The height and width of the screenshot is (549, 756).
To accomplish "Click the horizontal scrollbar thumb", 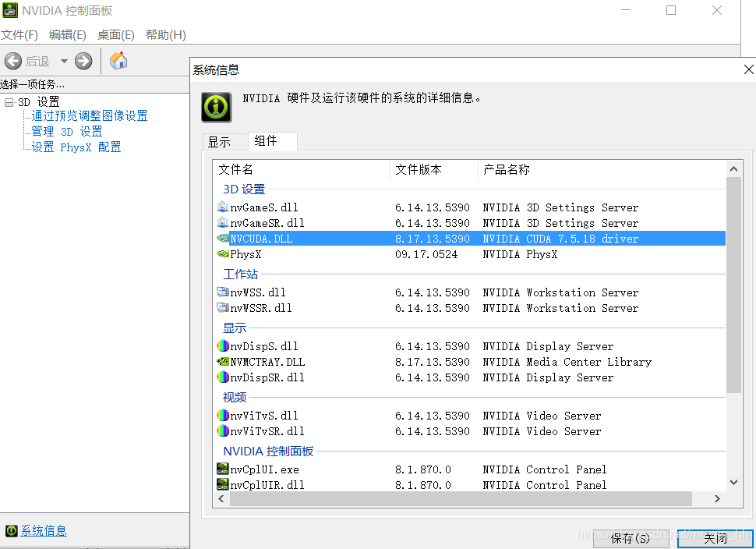I will [461, 499].
